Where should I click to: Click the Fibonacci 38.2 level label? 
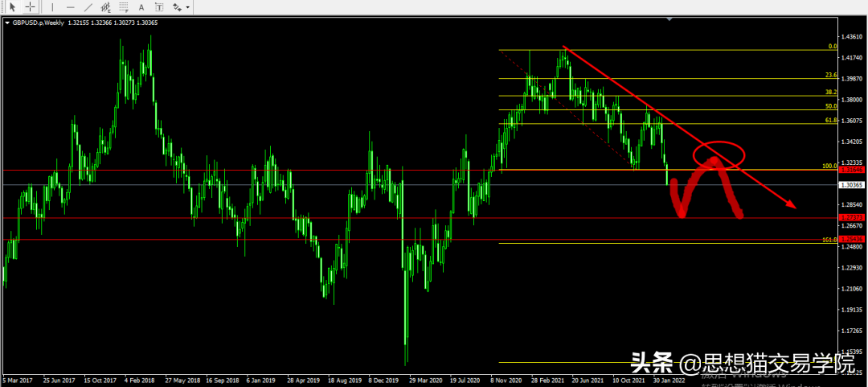[830, 92]
